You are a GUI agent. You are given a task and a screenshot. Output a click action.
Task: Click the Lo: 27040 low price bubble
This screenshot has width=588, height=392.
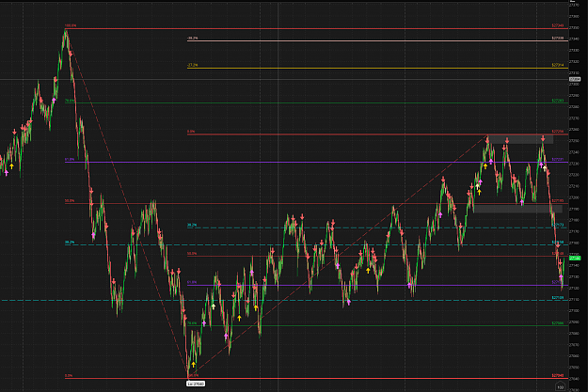coord(196,384)
